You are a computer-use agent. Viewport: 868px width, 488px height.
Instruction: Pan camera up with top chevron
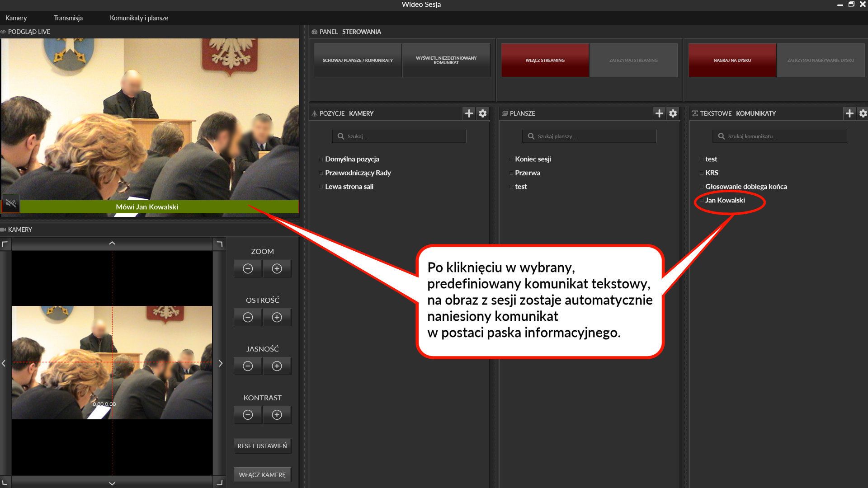[112, 244]
